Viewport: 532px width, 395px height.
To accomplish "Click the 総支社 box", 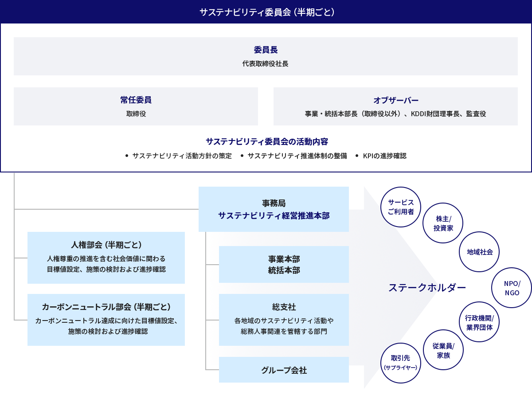I will 284,320.
